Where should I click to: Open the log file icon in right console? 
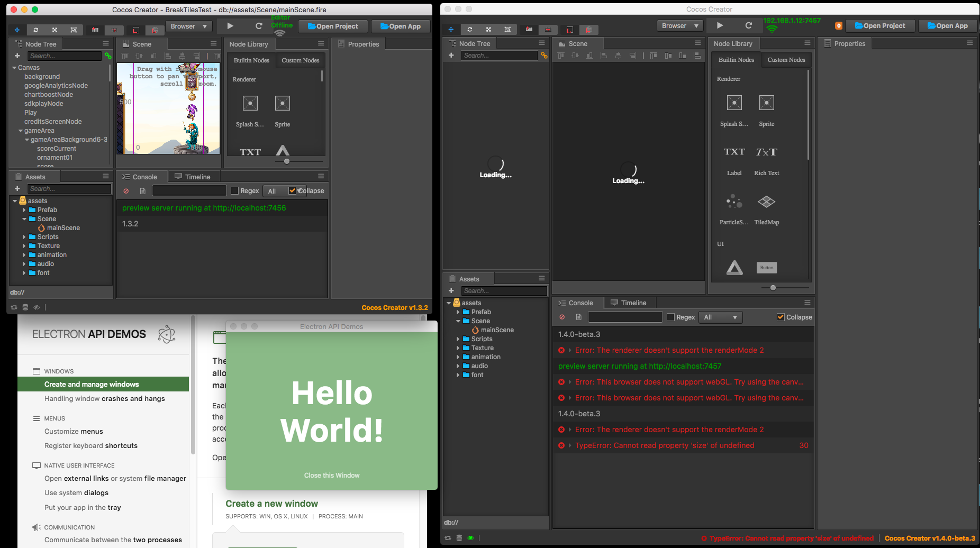point(579,317)
